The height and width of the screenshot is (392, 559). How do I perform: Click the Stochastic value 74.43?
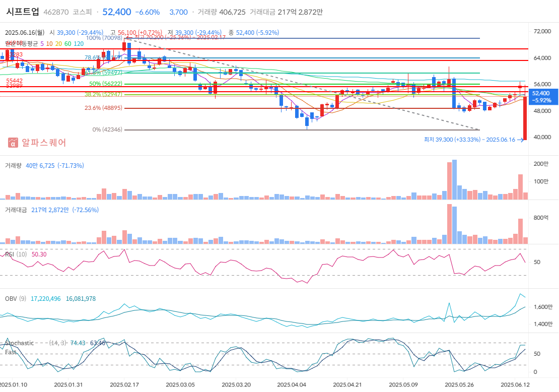[x=78, y=343]
